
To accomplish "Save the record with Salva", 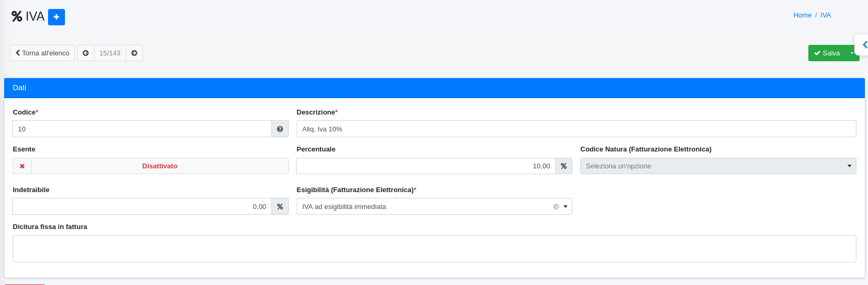I will (x=827, y=53).
